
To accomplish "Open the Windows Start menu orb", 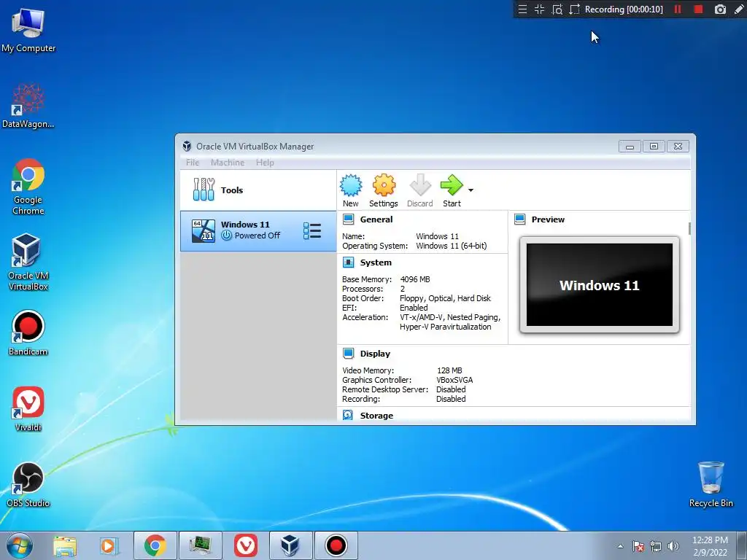I will (x=19, y=545).
